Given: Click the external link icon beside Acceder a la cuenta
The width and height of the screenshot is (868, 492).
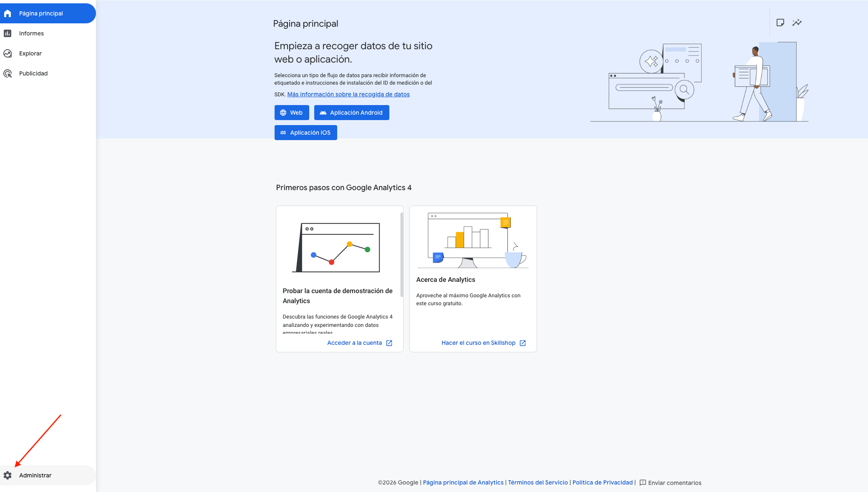Looking at the screenshot, I should pos(389,343).
